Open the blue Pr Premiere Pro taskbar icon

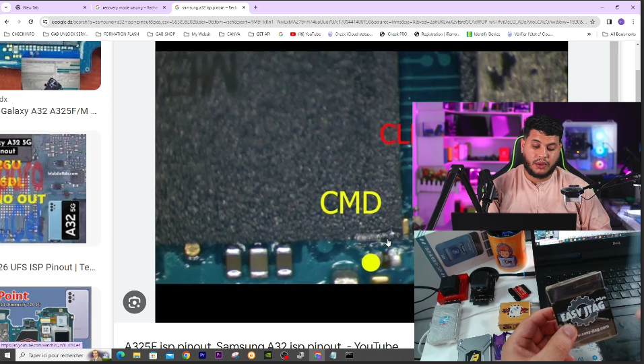click(x=202, y=355)
